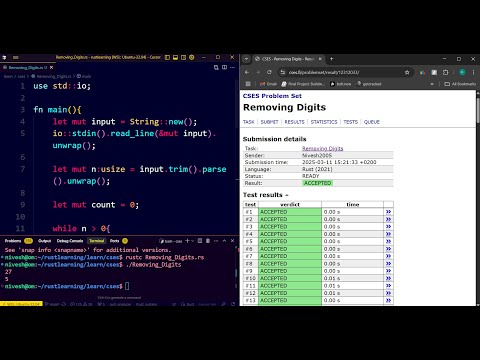The image size is (480, 360).
Task: Open the Gmail bookmark
Action: coord(268,84)
